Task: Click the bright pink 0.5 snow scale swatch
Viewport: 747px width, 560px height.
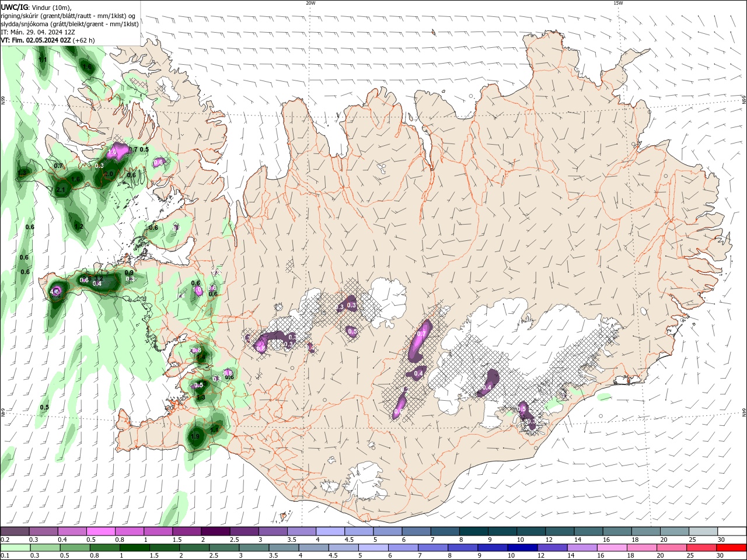Action: point(100,531)
